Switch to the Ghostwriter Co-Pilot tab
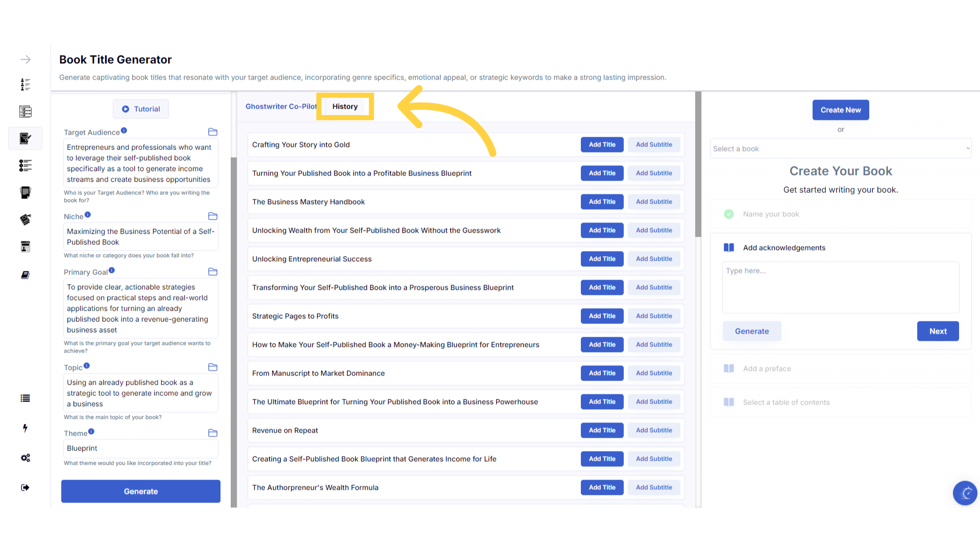Image resolution: width=980 pixels, height=551 pixels. click(x=281, y=107)
